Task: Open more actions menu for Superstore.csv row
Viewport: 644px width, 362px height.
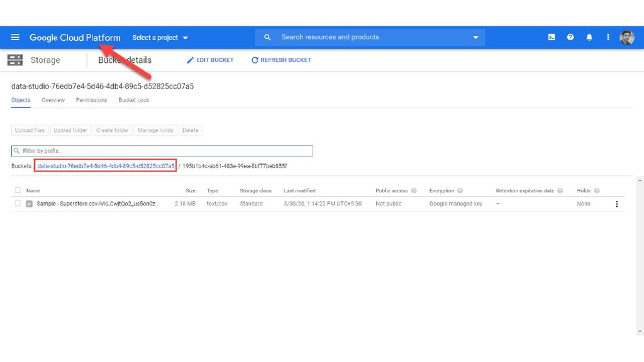Action: [x=616, y=204]
